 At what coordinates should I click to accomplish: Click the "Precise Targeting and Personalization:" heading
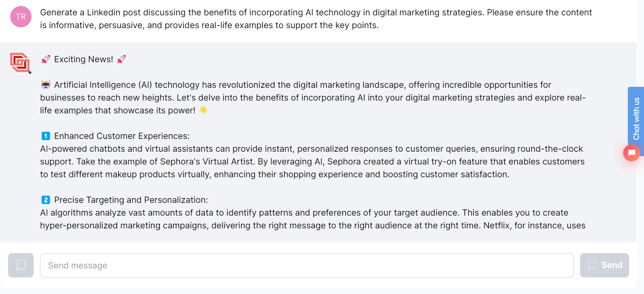[131, 200]
